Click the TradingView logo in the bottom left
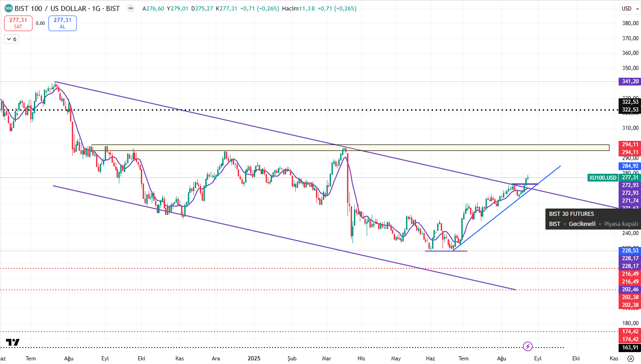 [x=12, y=342]
